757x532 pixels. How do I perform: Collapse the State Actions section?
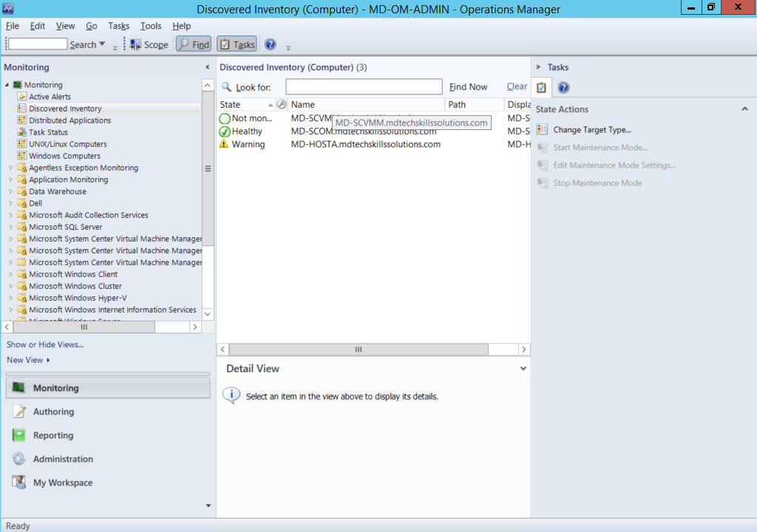(744, 109)
